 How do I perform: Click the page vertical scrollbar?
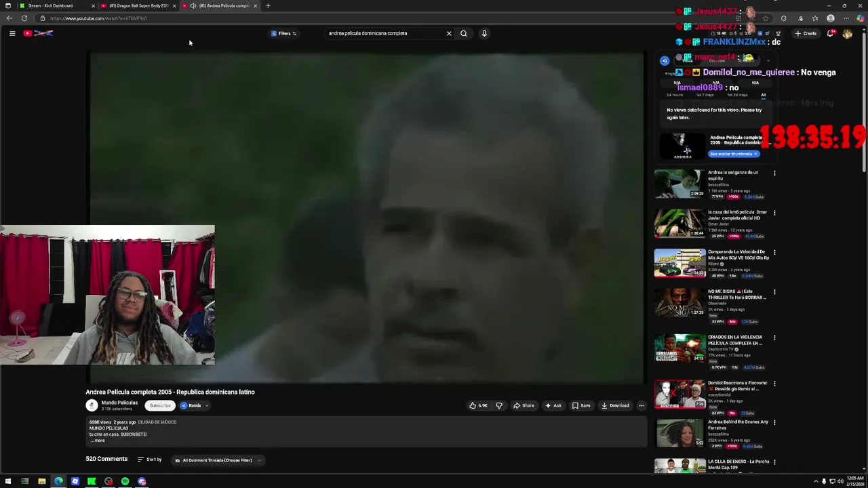(x=864, y=102)
